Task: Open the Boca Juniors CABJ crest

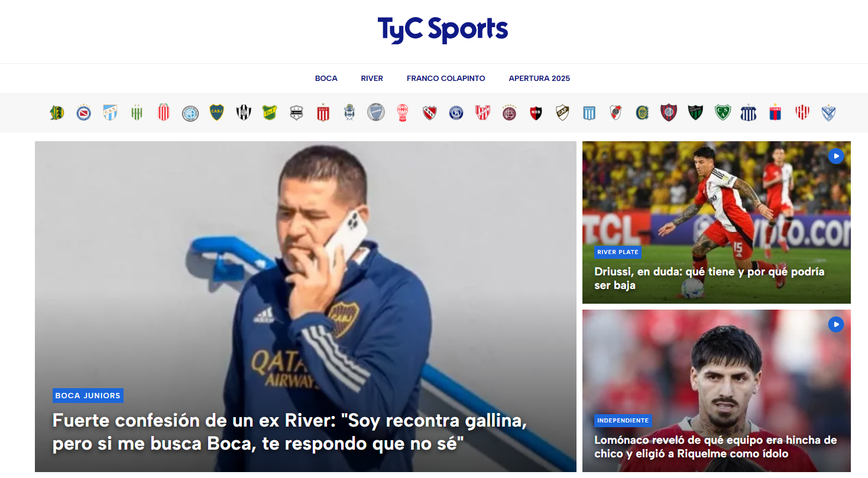Action: pyautogui.click(x=216, y=113)
